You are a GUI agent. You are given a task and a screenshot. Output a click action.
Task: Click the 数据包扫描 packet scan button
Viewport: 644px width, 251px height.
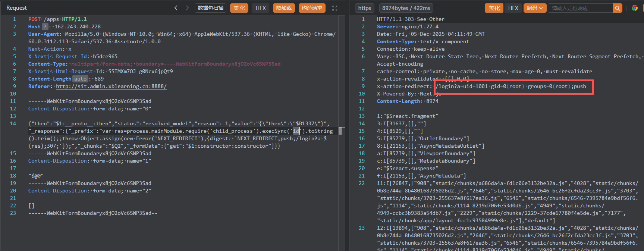[210, 8]
